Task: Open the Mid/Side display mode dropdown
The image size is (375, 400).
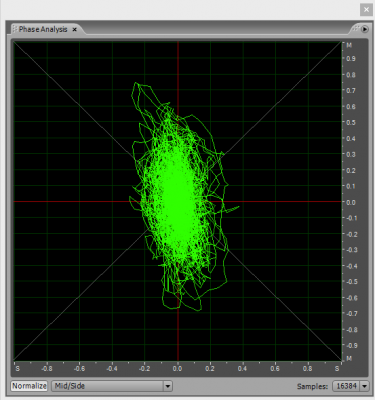Action: click(x=112, y=386)
